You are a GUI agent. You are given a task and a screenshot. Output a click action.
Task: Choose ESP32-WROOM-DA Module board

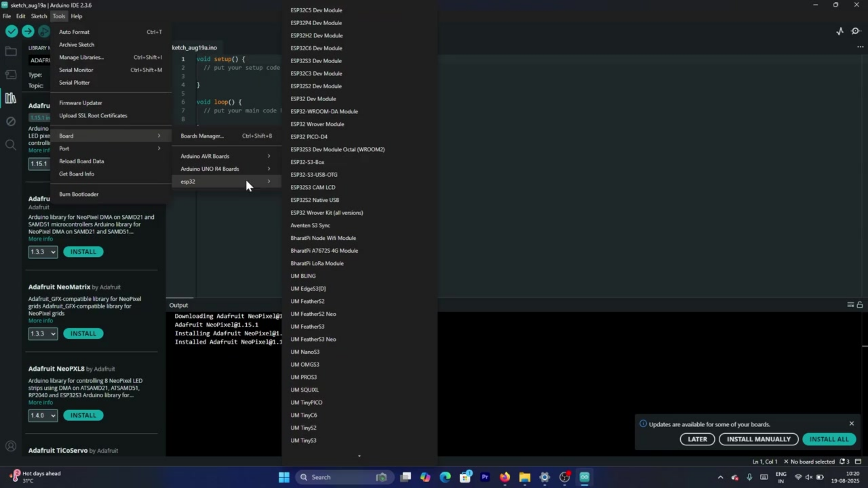[359, 111]
